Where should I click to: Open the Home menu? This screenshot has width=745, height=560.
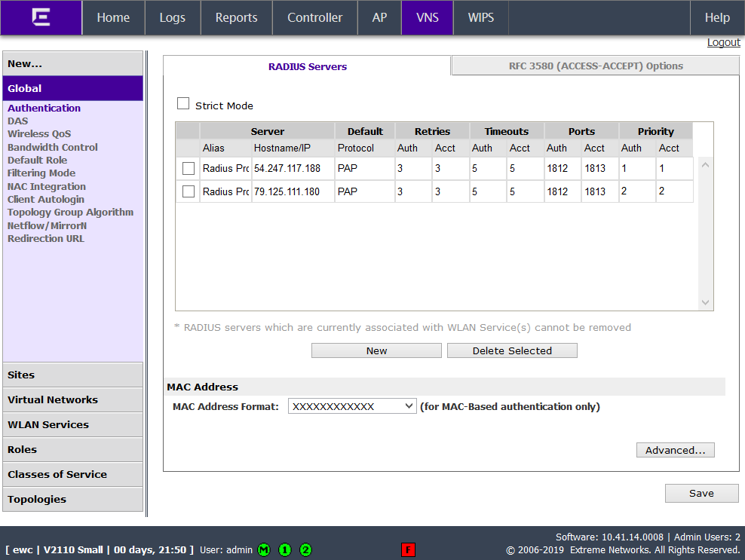click(113, 17)
